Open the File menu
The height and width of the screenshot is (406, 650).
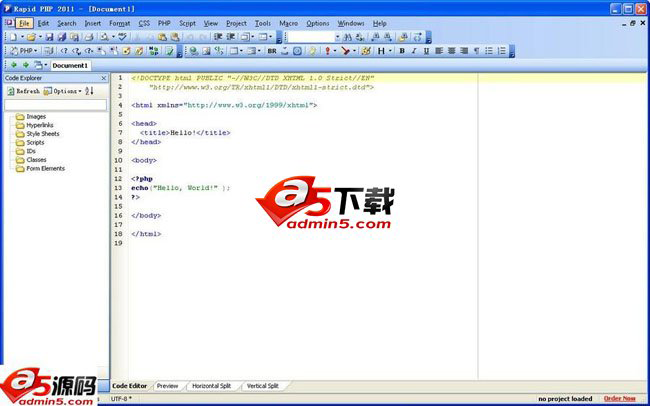pos(24,24)
